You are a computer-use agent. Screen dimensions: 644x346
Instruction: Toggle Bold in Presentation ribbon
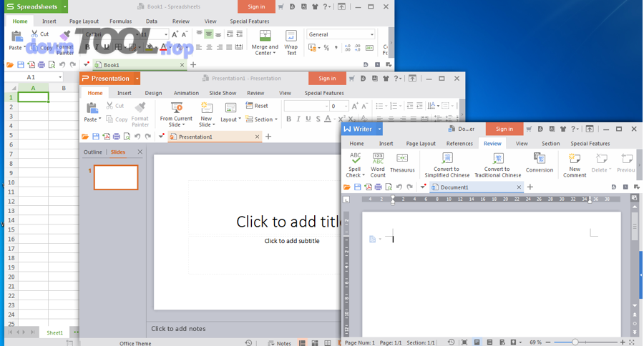pos(289,119)
